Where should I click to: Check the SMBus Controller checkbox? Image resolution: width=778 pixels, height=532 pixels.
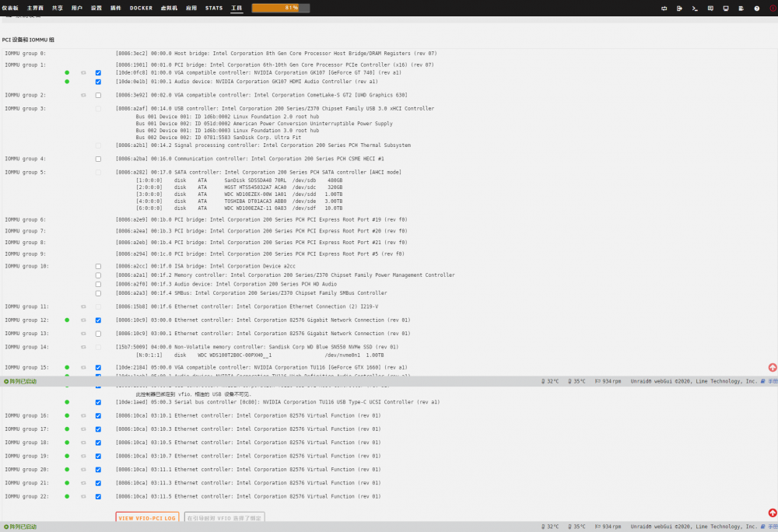click(x=98, y=293)
